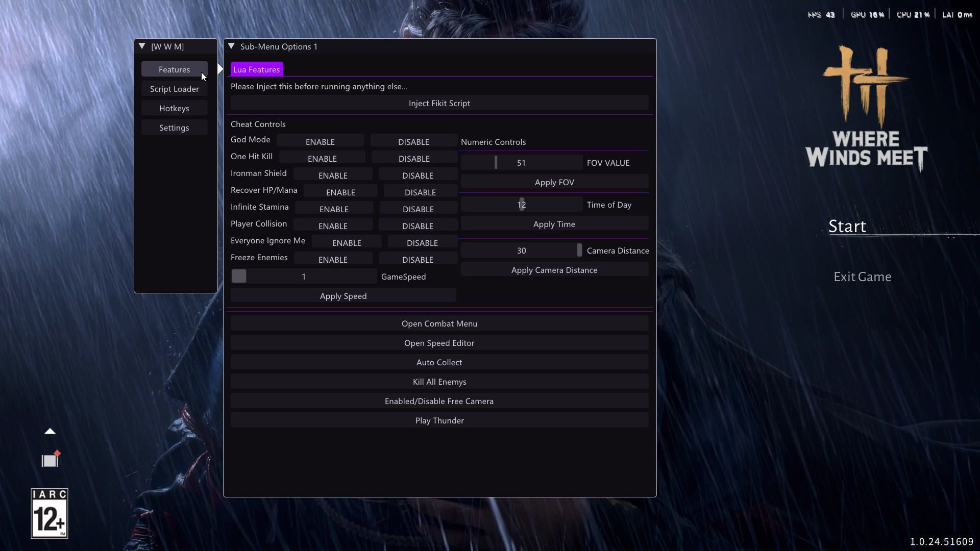980x551 pixels.
Task: Click the GameSpeed slider
Action: click(304, 277)
